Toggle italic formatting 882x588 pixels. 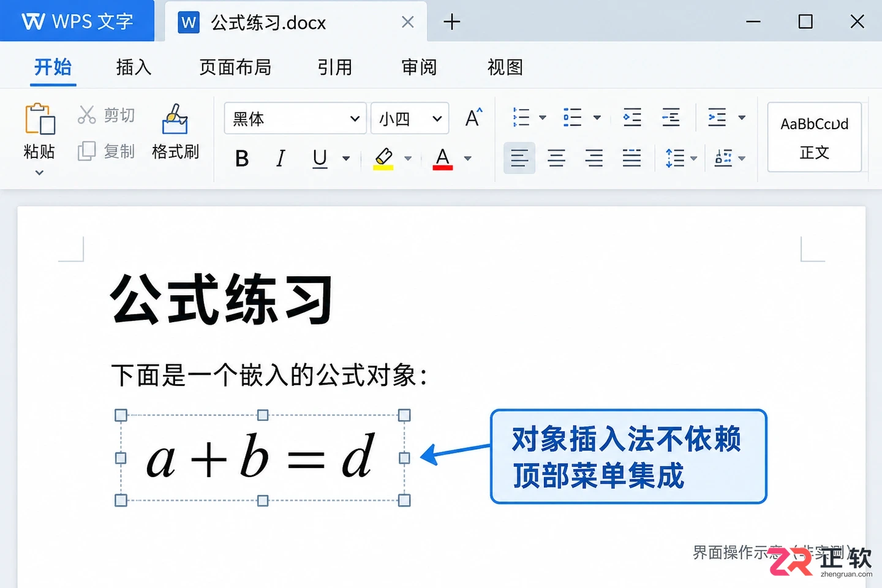click(x=281, y=159)
